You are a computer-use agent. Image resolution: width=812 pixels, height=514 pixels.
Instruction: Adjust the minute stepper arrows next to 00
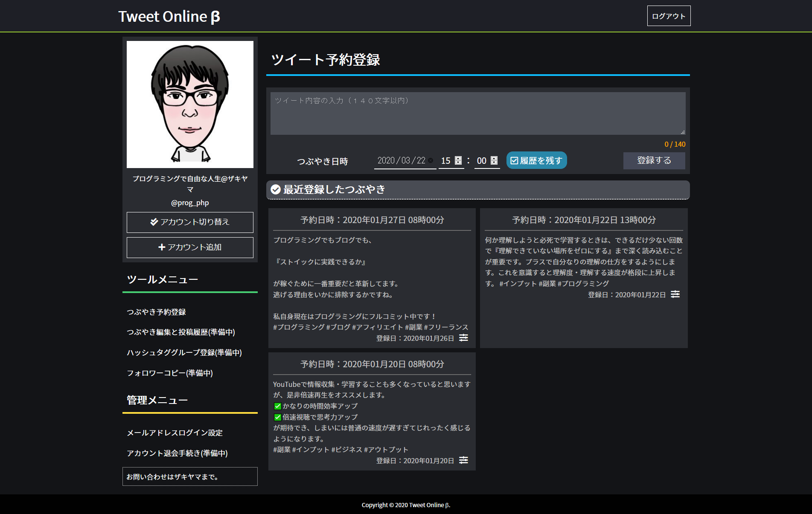[494, 160]
